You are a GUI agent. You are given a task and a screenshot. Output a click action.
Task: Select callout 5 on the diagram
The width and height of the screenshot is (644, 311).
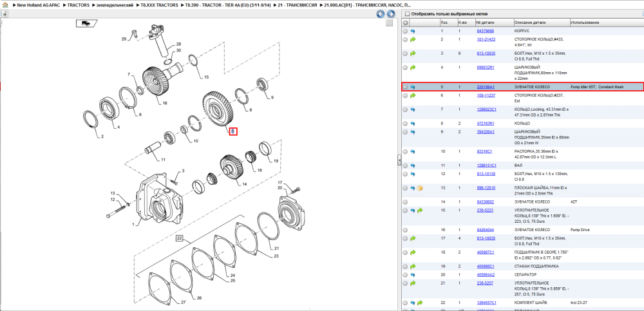pyautogui.click(x=233, y=131)
